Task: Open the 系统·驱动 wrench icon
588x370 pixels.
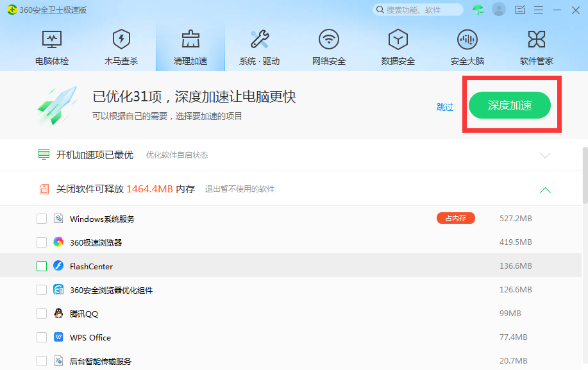Action: click(x=260, y=39)
